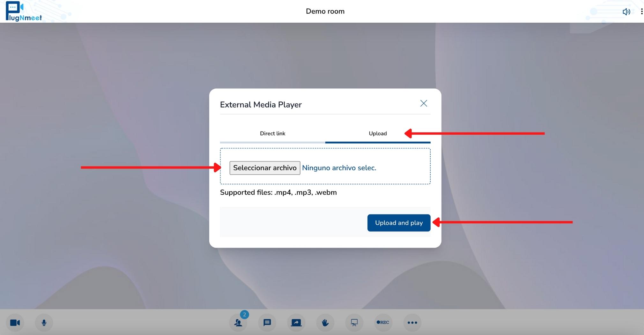Image resolution: width=644 pixels, height=335 pixels.
Task: Open the participants list icon
Action: (238, 323)
